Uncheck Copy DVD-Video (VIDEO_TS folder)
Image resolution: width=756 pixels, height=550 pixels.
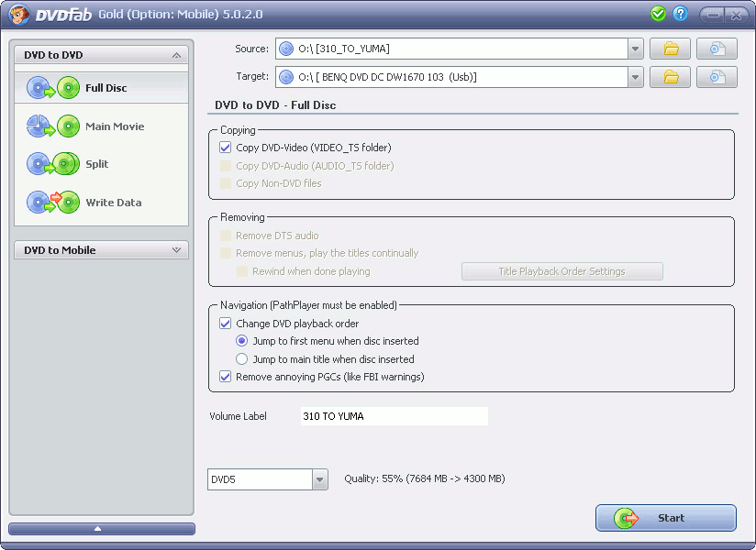226,148
